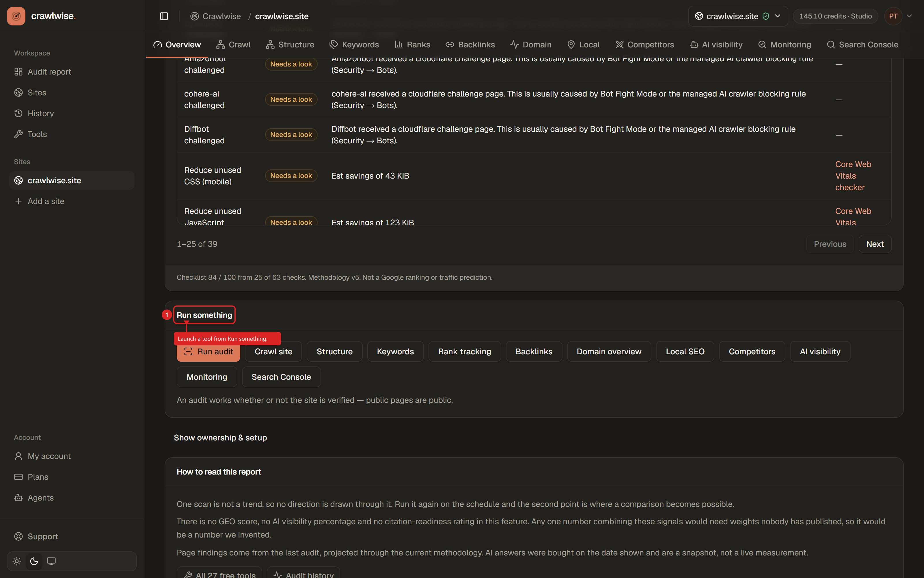Select crawlwise.site in the Sites list
The height and width of the screenshot is (578, 924).
(72, 180)
